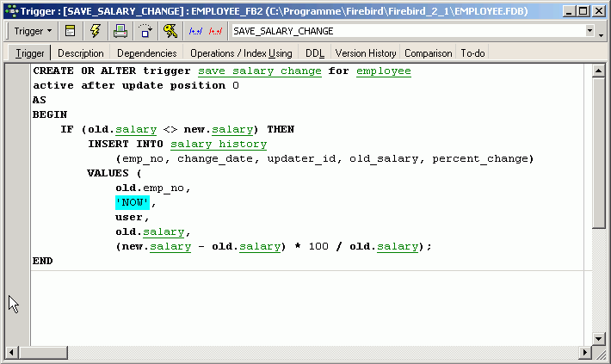This screenshot has width=611, height=364.
Task: Open the Version History tab
Action: (366, 53)
